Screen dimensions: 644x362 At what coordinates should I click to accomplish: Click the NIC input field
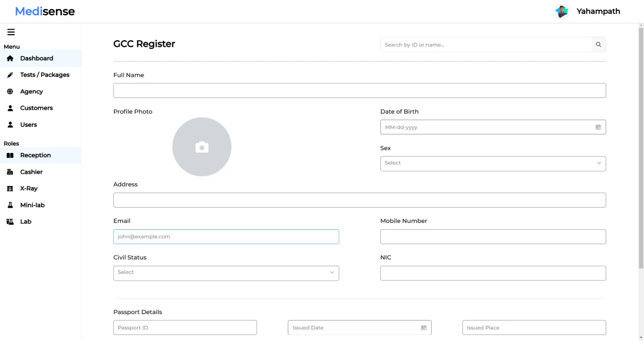click(493, 273)
